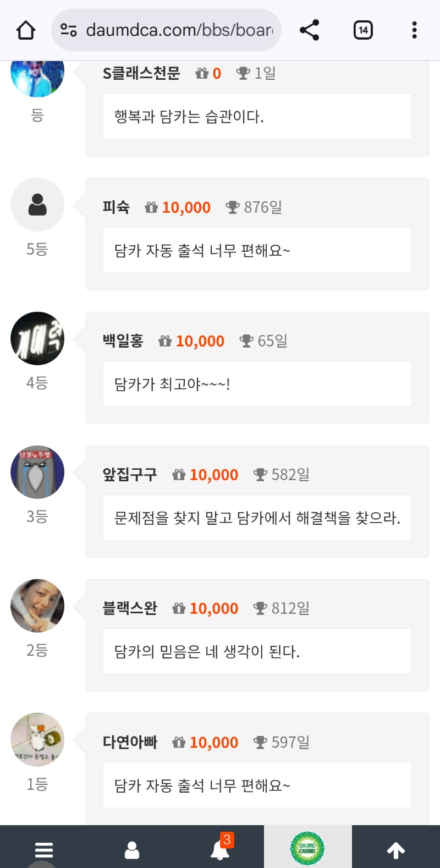Open the hamburger menu in bottom bar
The width and height of the screenshot is (440, 868).
(44, 850)
